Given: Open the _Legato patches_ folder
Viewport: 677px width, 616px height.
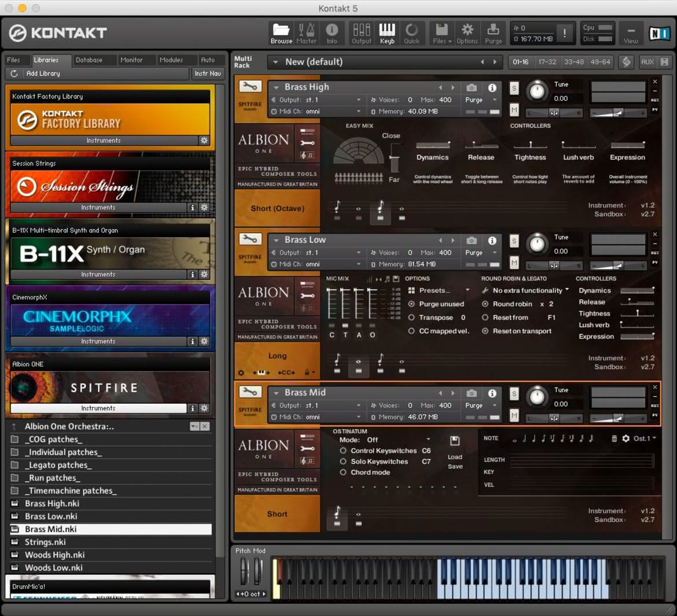Looking at the screenshot, I should click(x=111, y=465).
